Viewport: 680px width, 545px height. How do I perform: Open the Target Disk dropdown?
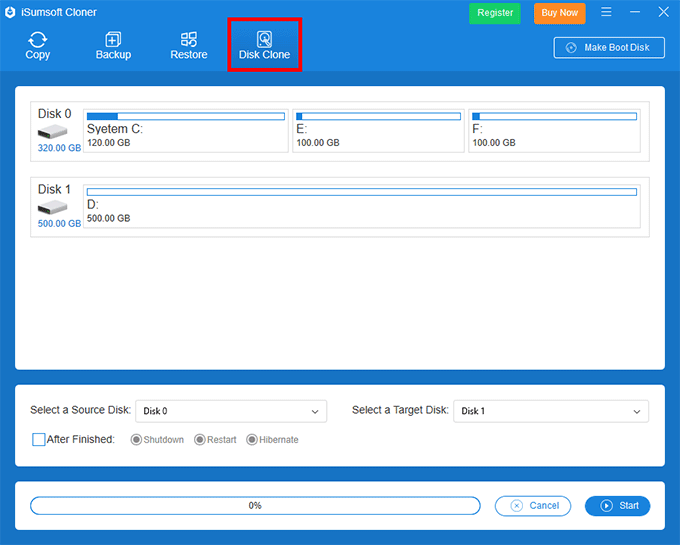click(x=551, y=411)
